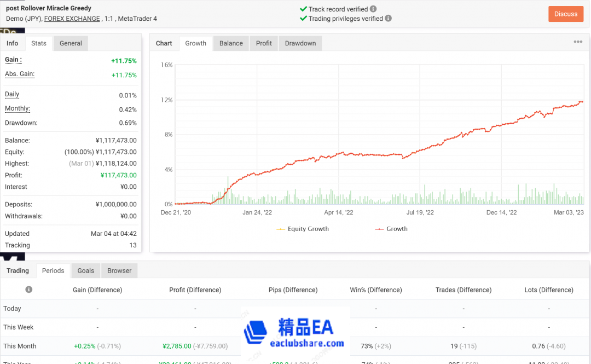Image resolution: width=591 pixels, height=364 pixels.
Task: Select the This Week row label
Action: pyautogui.click(x=19, y=327)
